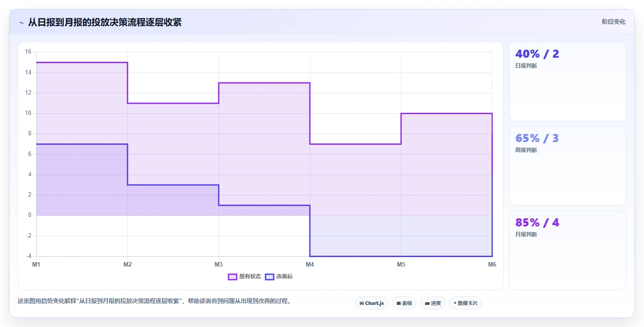The width and height of the screenshot is (644, 327).
Task: Click the 表格 tag
Action: pos(404,303)
